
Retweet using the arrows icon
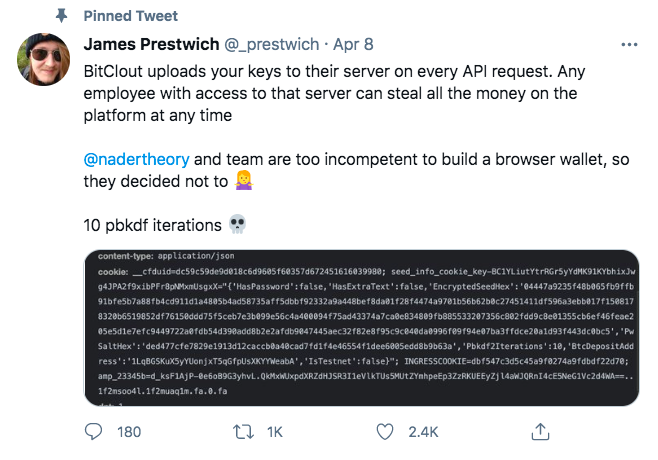click(x=243, y=432)
